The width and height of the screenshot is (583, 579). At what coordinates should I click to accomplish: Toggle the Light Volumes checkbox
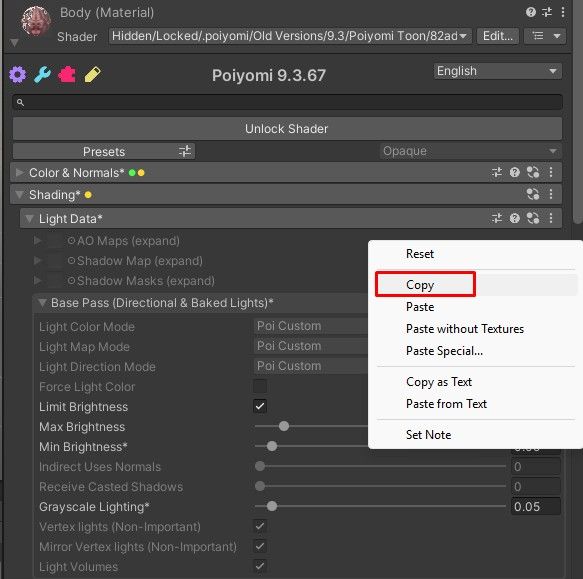[x=260, y=566]
